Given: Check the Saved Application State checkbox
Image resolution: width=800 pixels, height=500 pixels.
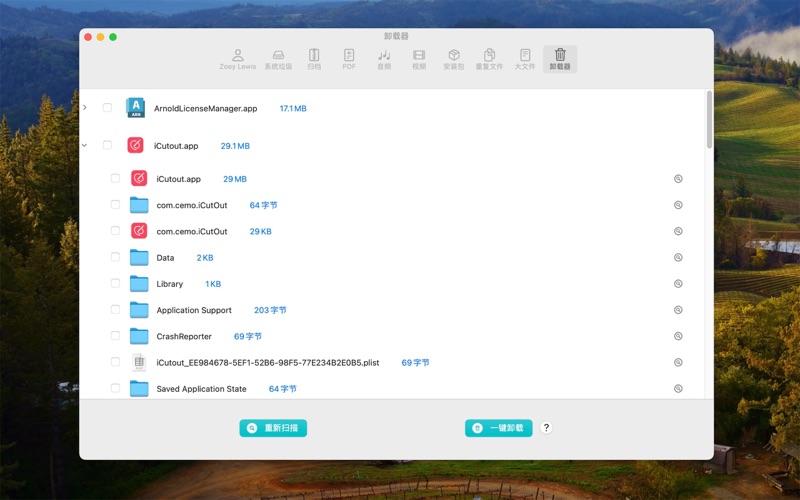Looking at the screenshot, I should click(x=115, y=388).
